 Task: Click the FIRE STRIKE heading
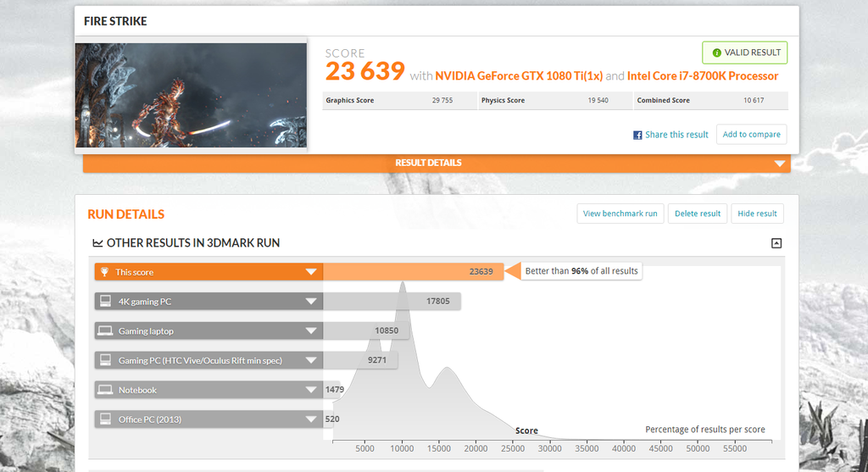click(x=115, y=21)
